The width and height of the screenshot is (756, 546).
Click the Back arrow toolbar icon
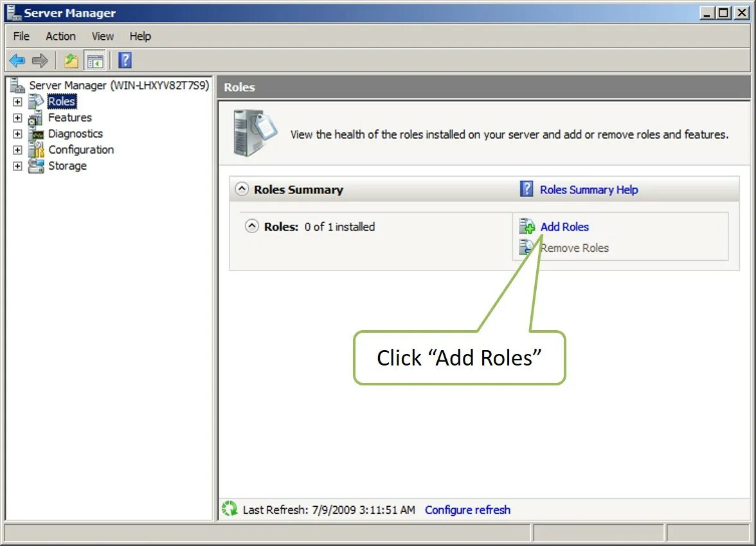17,61
